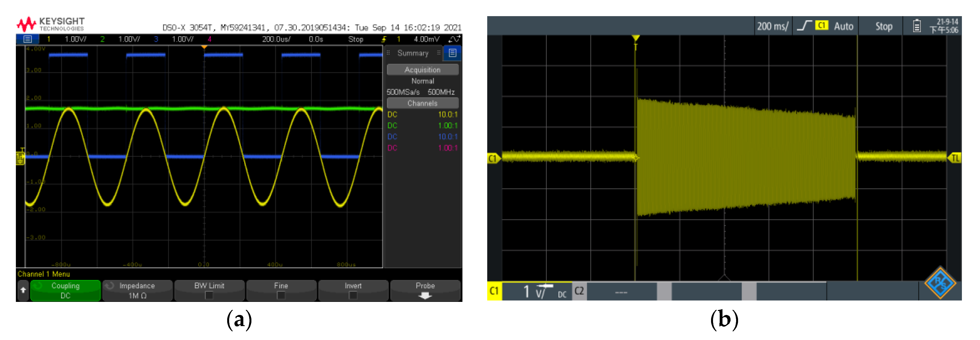Open the Coupling DC selection softkey
This screenshot has height=340, width=980.
[x=65, y=290]
